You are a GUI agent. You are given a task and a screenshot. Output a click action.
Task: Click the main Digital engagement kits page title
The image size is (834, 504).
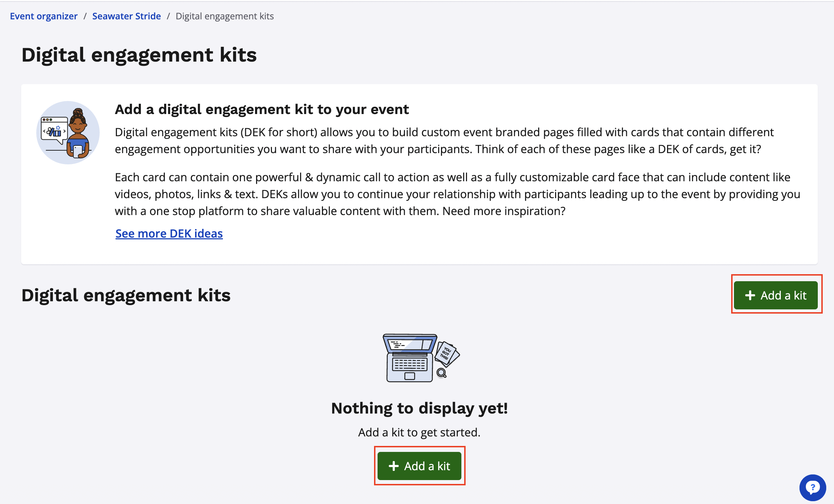[x=139, y=55]
